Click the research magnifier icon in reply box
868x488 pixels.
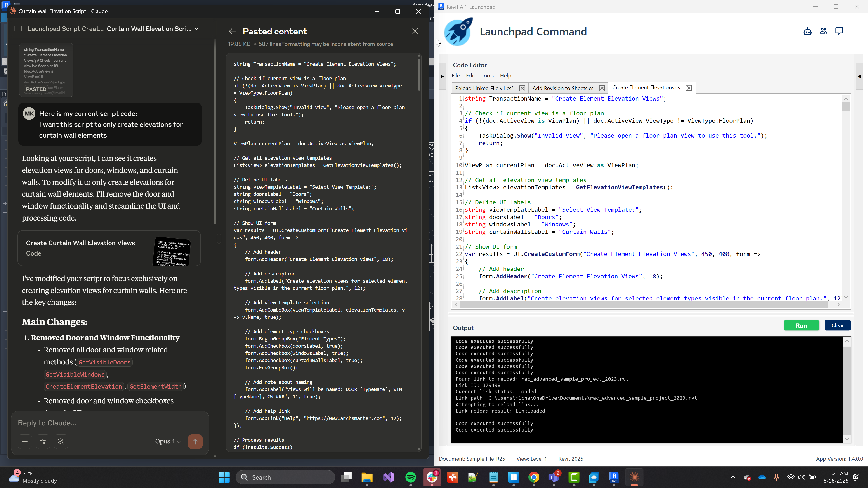click(61, 441)
